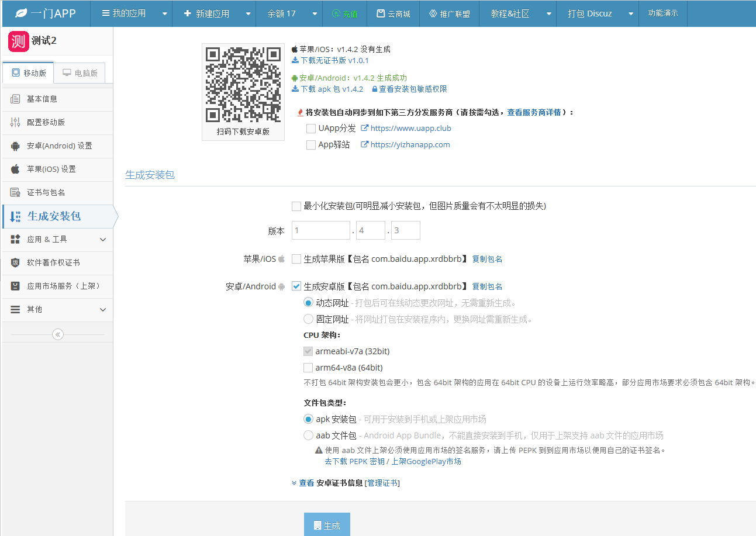Image resolution: width=756 pixels, height=536 pixels.
Task: Click download icon before 下载无证书版
Action: (295, 60)
